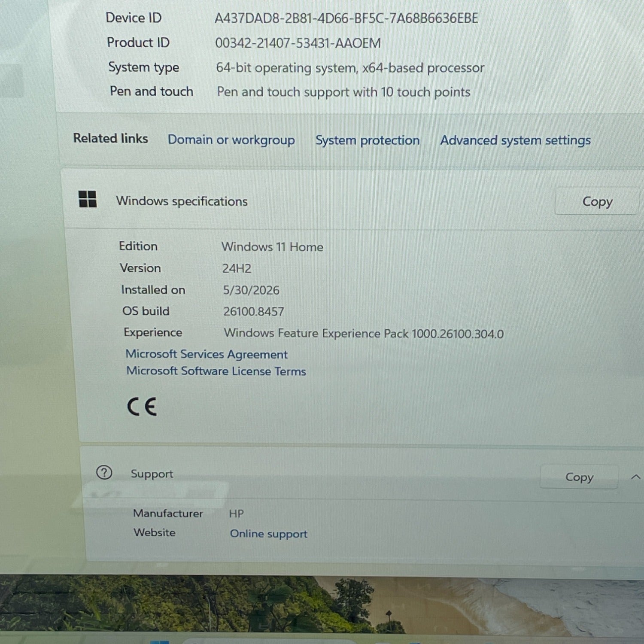Click the text '64-bit operating system, x64-based processor'
Viewport: 644px width, 644px height.
(350, 68)
